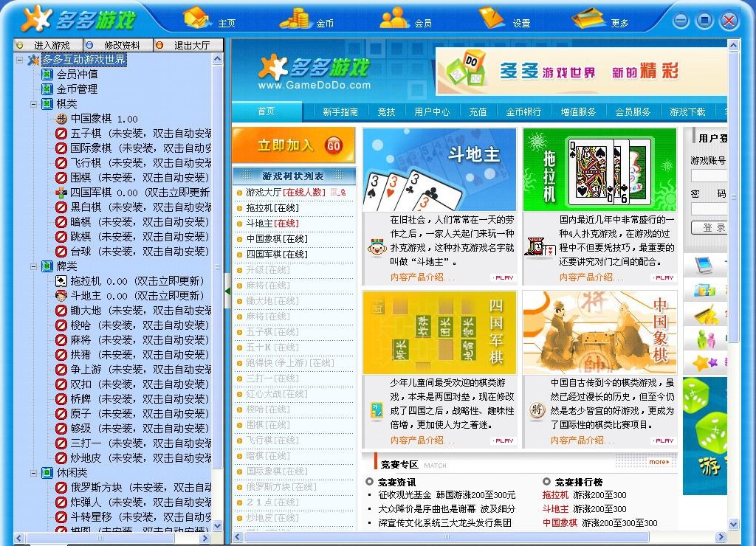Open the 金币 gold coins icon
Image resolution: width=756 pixels, height=546 pixels.
pyautogui.click(x=295, y=17)
